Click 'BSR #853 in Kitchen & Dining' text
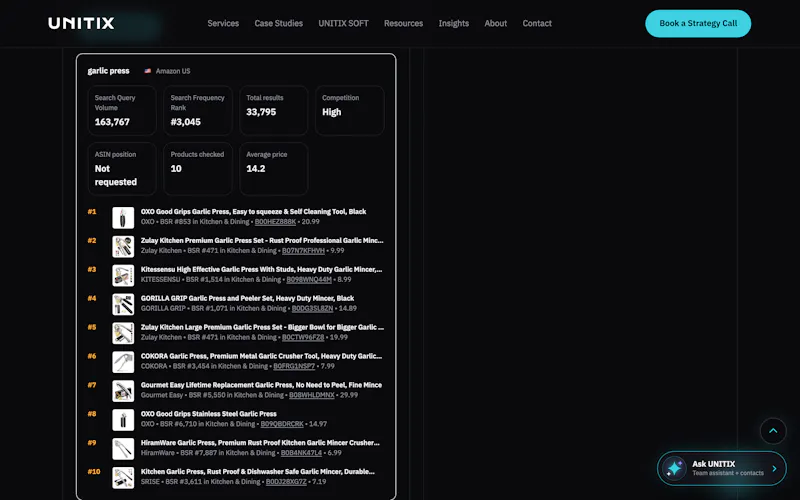Image resolution: width=800 pixels, height=500 pixels. [x=205, y=222]
